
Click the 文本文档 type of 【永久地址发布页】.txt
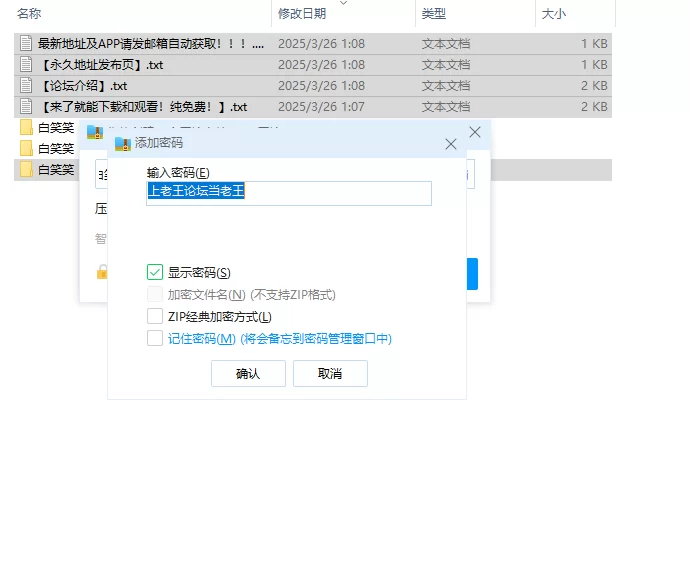pos(446,65)
